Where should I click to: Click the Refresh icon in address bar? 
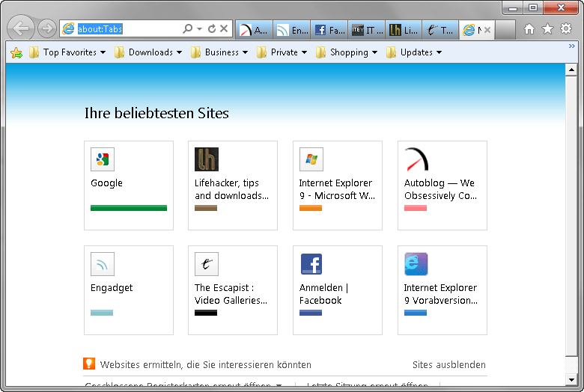pyautogui.click(x=212, y=29)
